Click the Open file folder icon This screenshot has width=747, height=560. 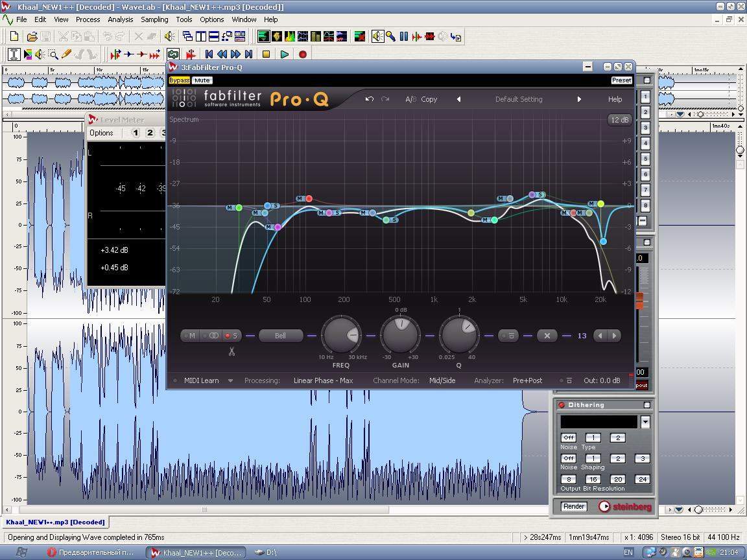point(32,37)
